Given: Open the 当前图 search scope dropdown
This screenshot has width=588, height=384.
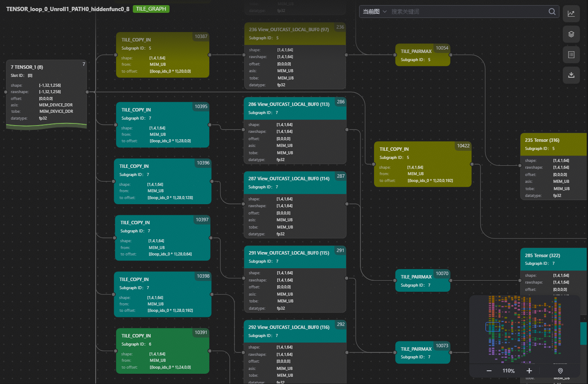Looking at the screenshot, I should pos(374,12).
